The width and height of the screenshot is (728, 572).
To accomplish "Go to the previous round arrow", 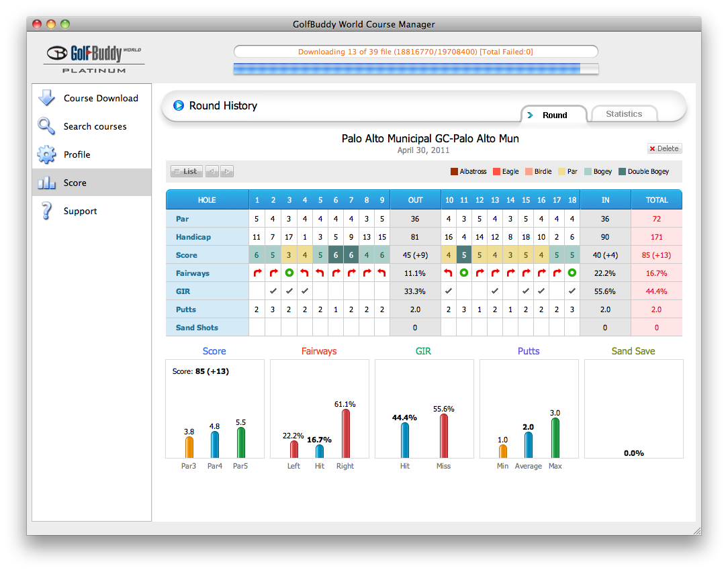I will click(x=212, y=172).
